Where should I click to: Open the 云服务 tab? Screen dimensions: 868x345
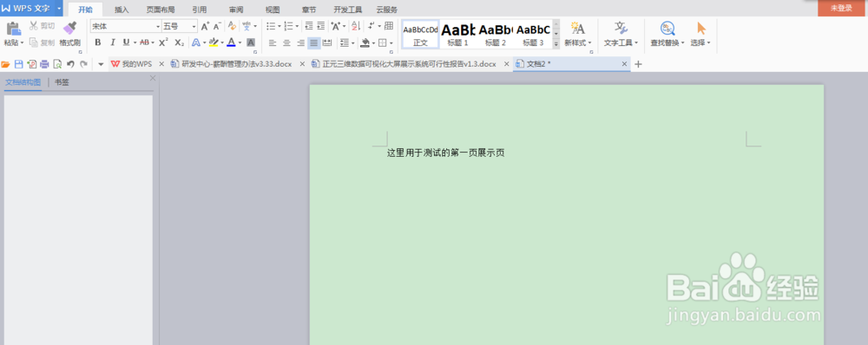point(386,10)
